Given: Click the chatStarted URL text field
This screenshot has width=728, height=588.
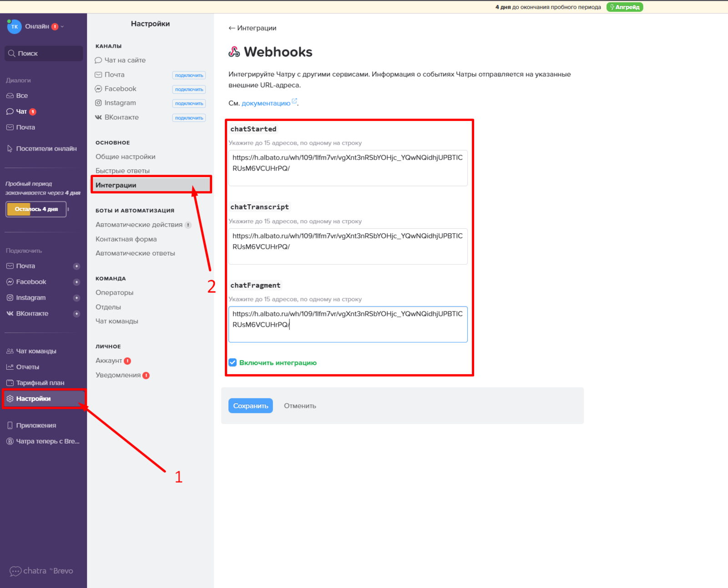Looking at the screenshot, I should [348, 168].
